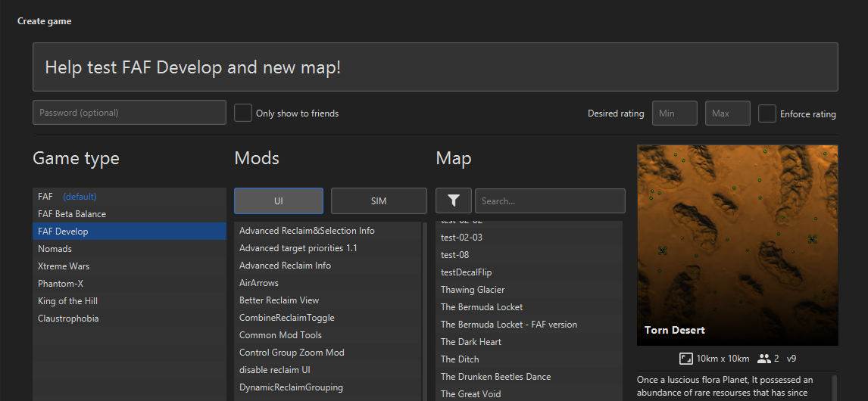The height and width of the screenshot is (401, 868).
Task: Click the map Search box
Action: 550,201
